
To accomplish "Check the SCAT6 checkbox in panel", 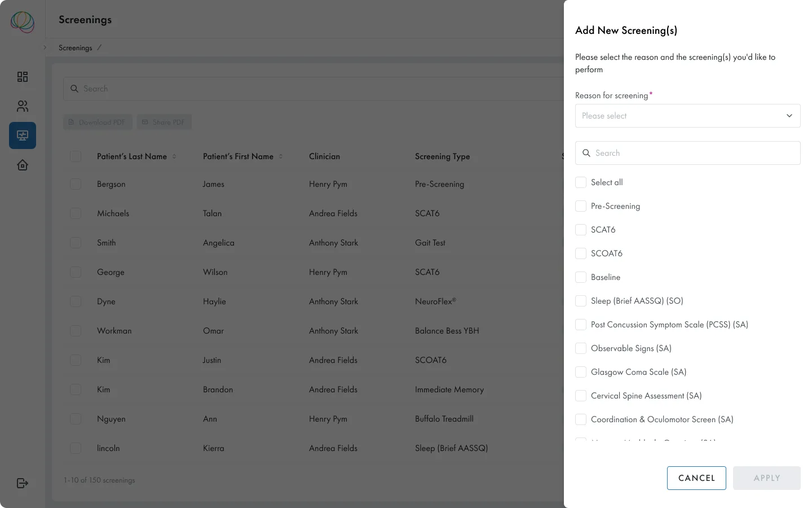I will [581, 230].
